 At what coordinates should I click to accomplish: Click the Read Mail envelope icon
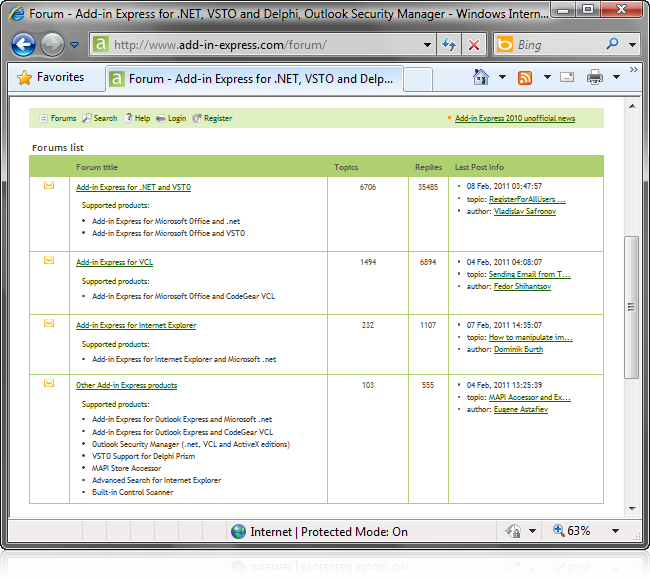pyautogui.click(x=567, y=77)
